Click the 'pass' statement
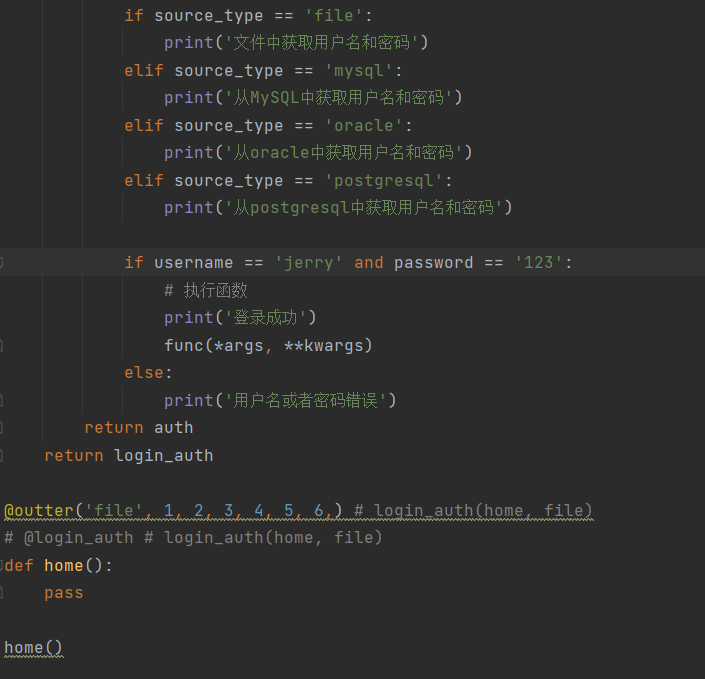The image size is (705, 679). point(64,593)
